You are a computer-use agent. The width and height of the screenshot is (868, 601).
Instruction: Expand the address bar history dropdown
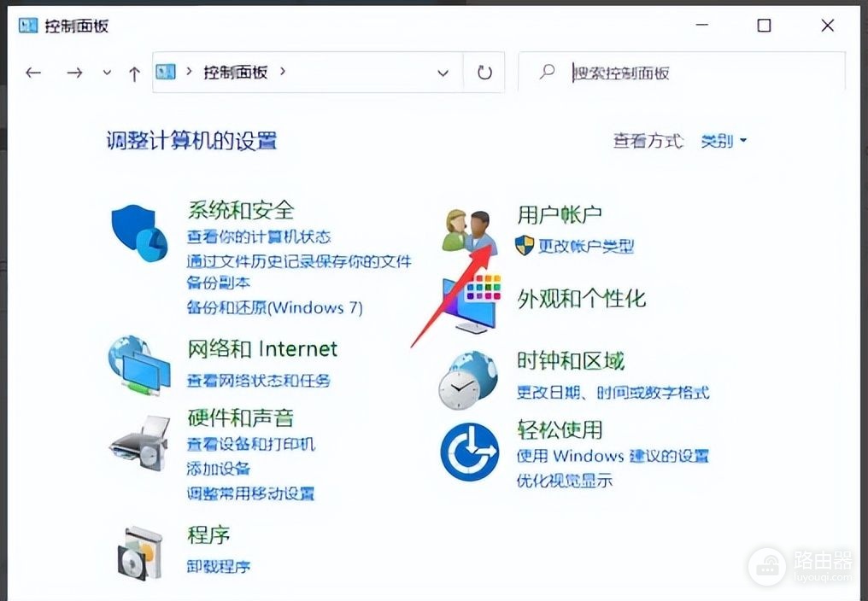tap(443, 73)
